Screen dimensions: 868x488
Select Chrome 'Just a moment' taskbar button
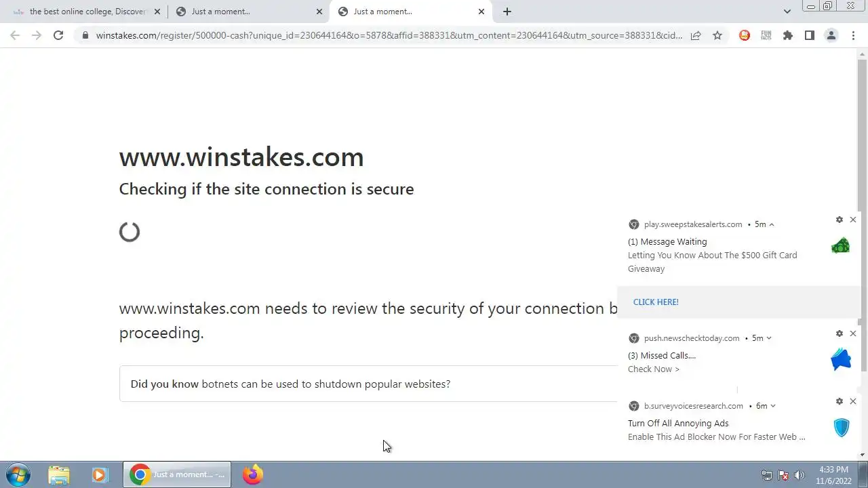pos(177,474)
